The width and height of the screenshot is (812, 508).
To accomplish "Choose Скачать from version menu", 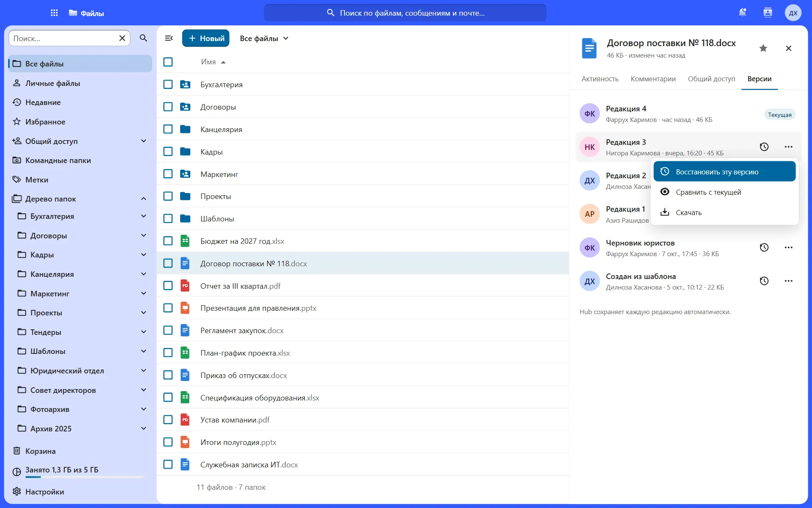I will pos(724,212).
